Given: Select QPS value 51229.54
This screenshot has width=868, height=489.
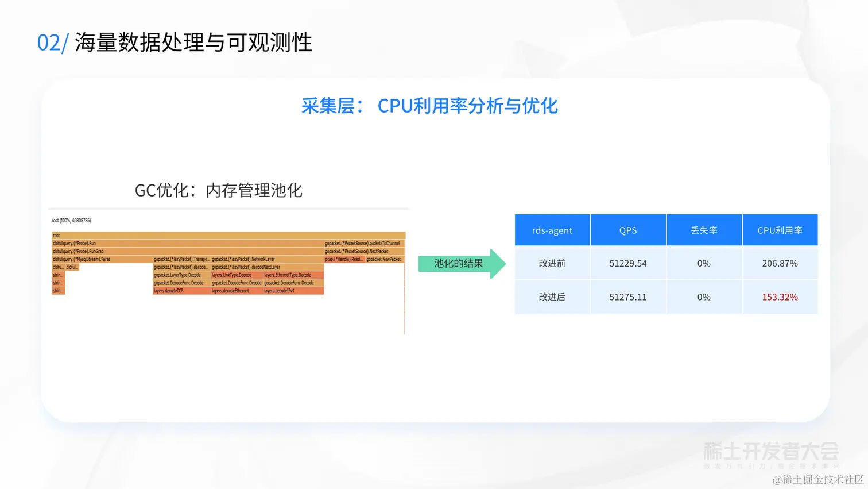Looking at the screenshot, I should point(628,263).
